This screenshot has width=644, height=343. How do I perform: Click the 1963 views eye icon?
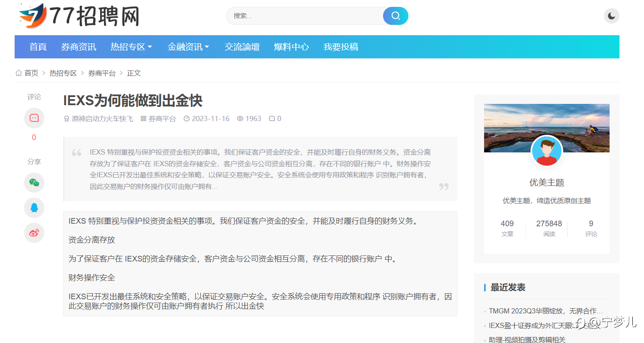pyautogui.click(x=240, y=118)
